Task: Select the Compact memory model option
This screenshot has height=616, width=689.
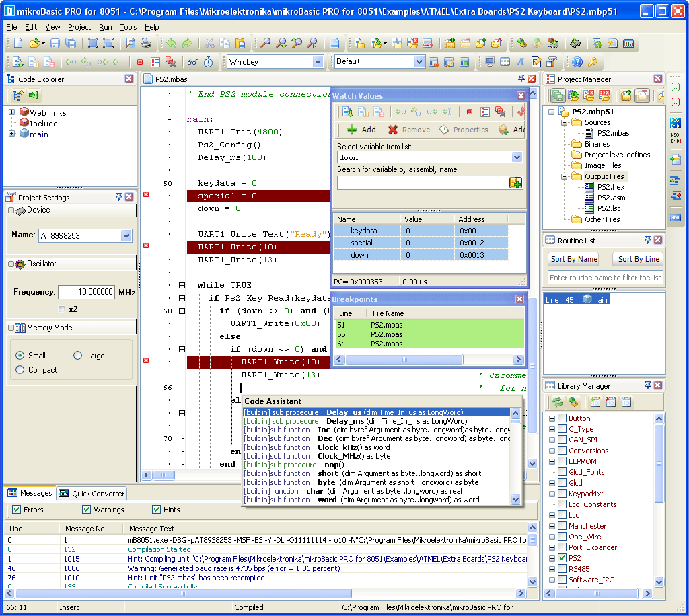Action: point(20,370)
